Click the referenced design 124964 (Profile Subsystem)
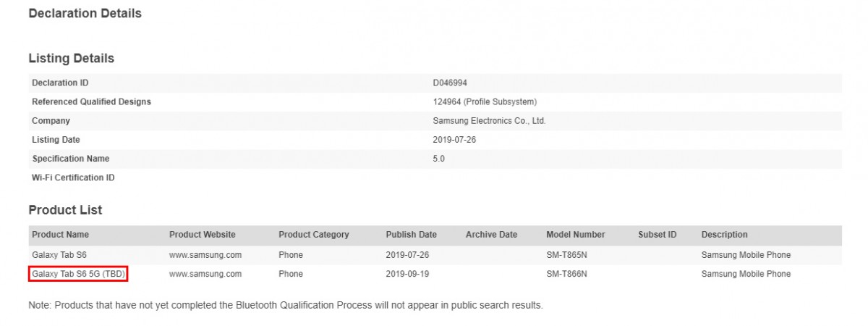This screenshot has width=868, height=326. pos(485,101)
